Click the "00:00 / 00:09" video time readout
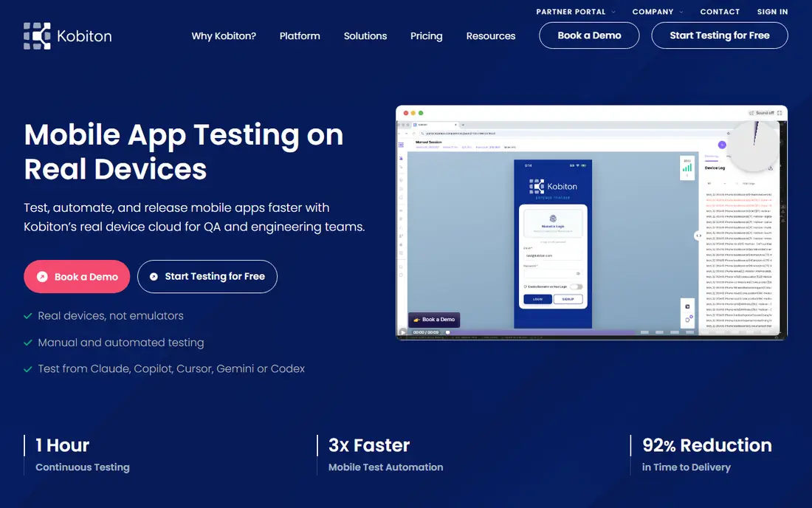This screenshot has width=812, height=508. (x=426, y=332)
